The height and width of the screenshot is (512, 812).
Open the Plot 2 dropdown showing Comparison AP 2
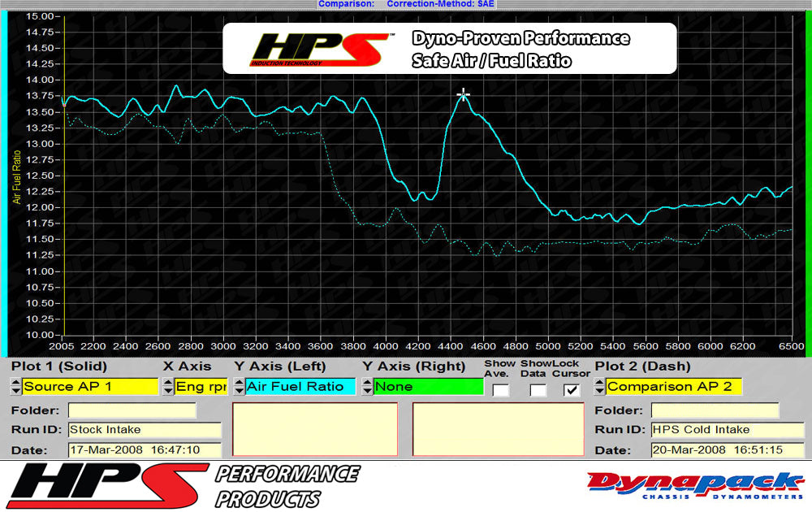pyautogui.click(x=674, y=387)
